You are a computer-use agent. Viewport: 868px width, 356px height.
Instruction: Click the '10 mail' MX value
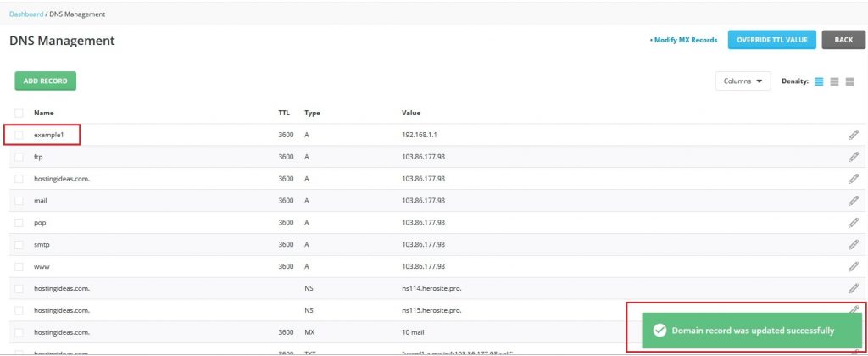coord(413,332)
